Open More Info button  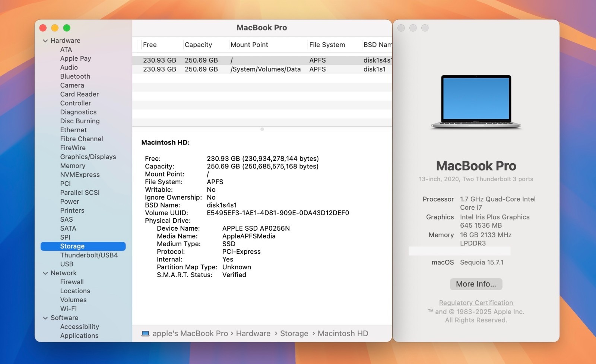(x=476, y=284)
